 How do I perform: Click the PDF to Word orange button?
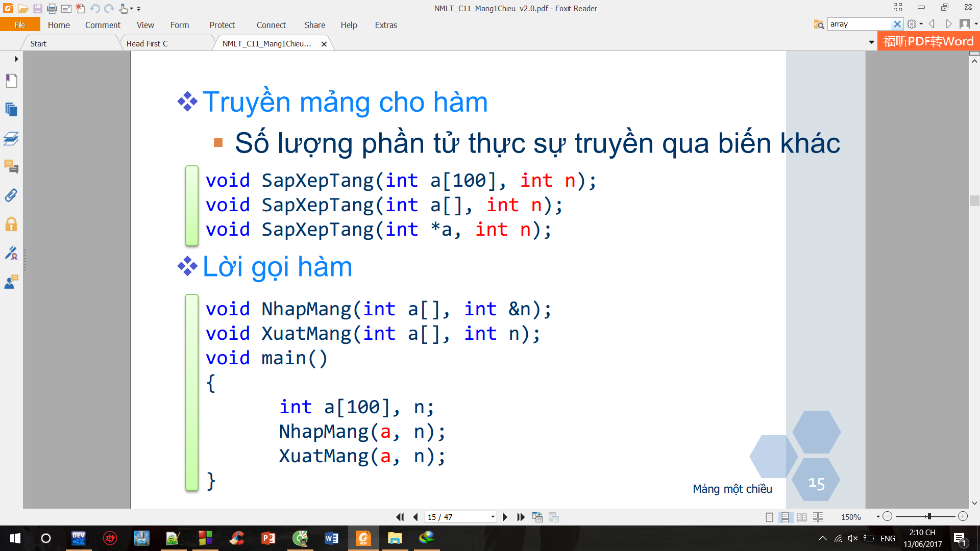pos(928,41)
